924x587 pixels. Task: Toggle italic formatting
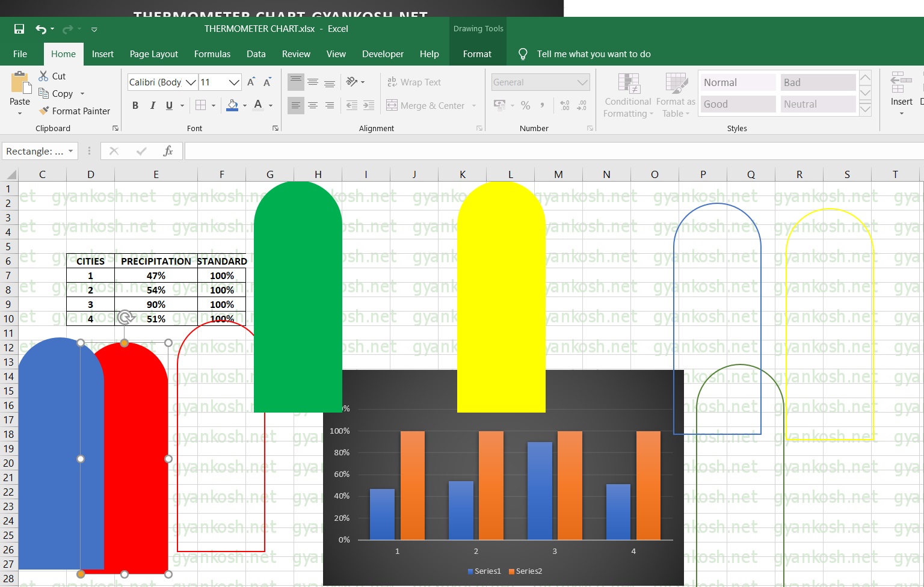(x=152, y=105)
